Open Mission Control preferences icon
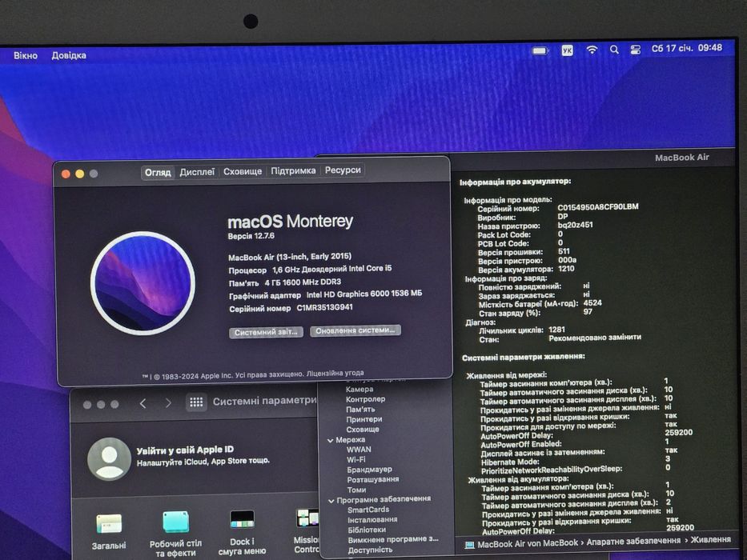This screenshot has width=747, height=560. [x=307, y=518]
